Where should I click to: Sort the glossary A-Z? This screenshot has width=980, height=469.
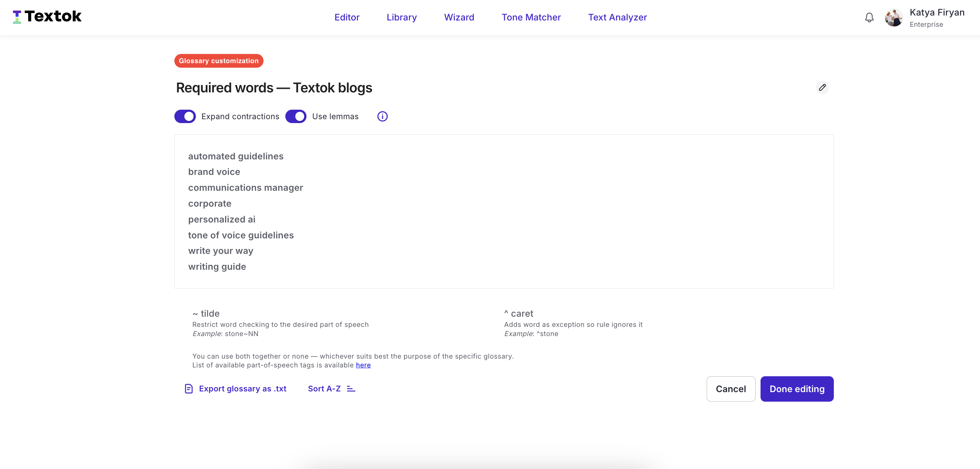324,389
